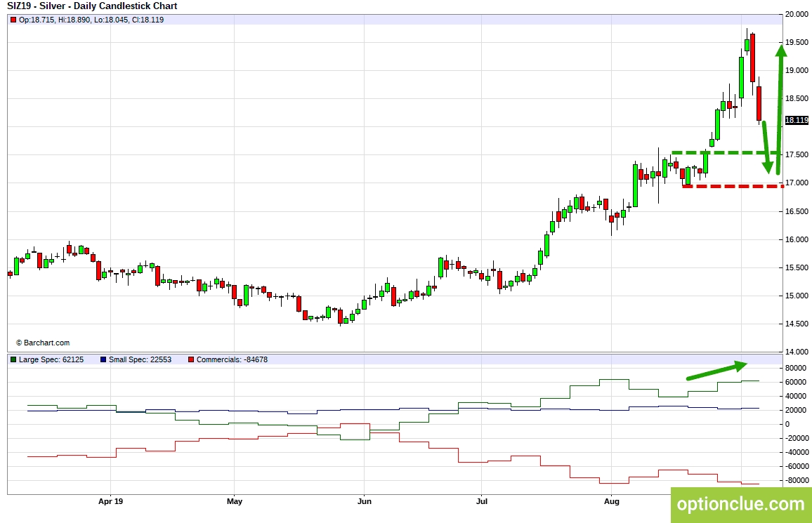The height and width of the screenshot is (523, 812).
Task: Click the blue Small Spec legend square
Action: click(x=103, y=359)
